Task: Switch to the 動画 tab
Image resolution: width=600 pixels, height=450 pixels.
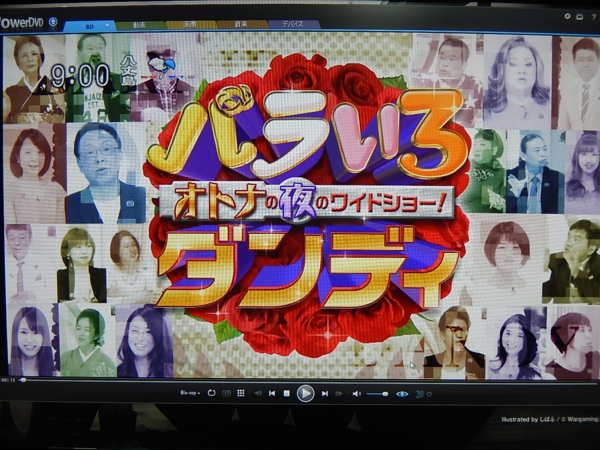Action: click(140, 25)
